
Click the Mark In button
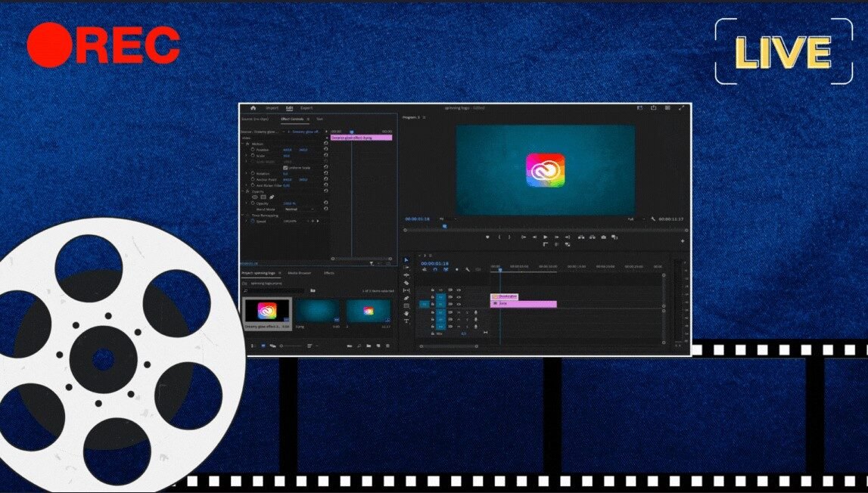(499, 237)
